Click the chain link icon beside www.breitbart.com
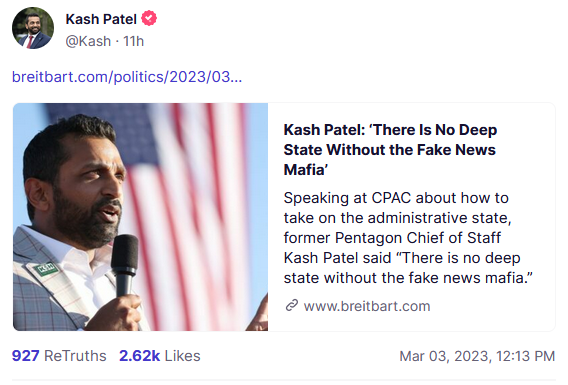This screenshot has height=385, width=568. pos(292,306)
